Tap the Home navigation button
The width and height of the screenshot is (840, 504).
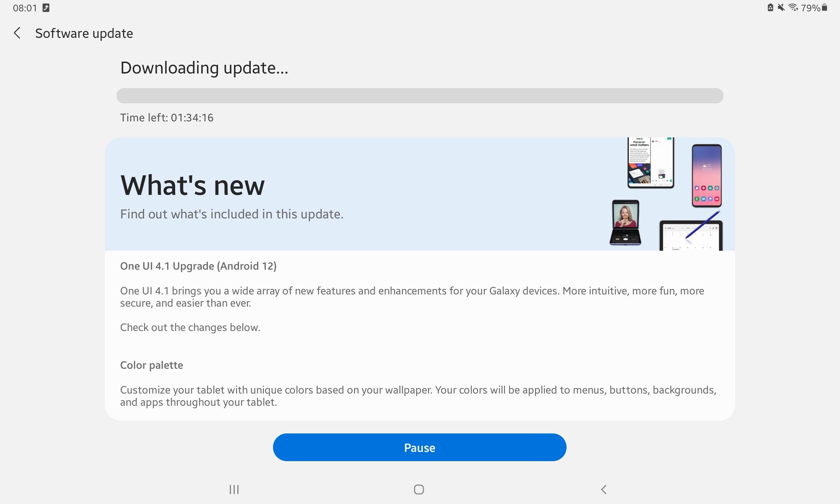coord(419,489)
